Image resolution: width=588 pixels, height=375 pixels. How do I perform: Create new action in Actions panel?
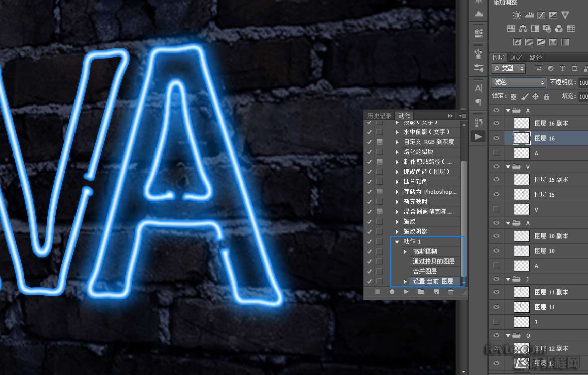tap(437, 292)
